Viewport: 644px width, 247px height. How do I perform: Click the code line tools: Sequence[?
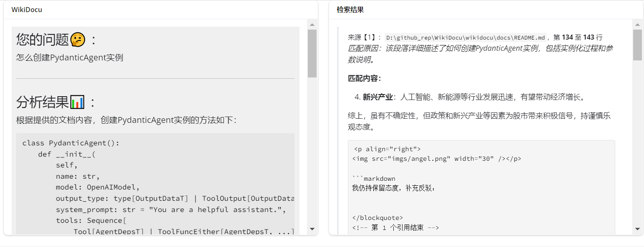pyautogui.click(x=91, y=220)
